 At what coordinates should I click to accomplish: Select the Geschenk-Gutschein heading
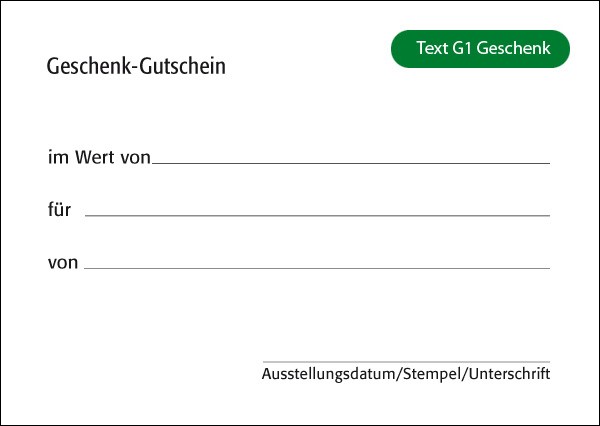(x=136, y=66)
